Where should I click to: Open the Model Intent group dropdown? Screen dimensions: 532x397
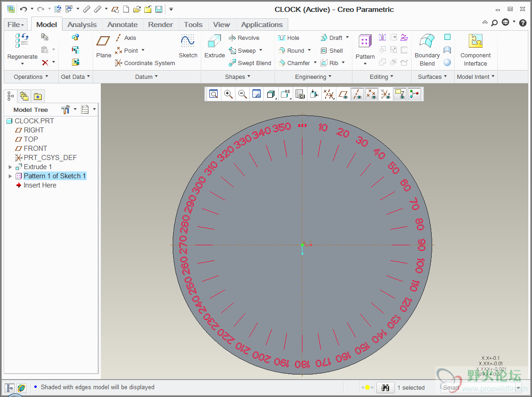476,77
